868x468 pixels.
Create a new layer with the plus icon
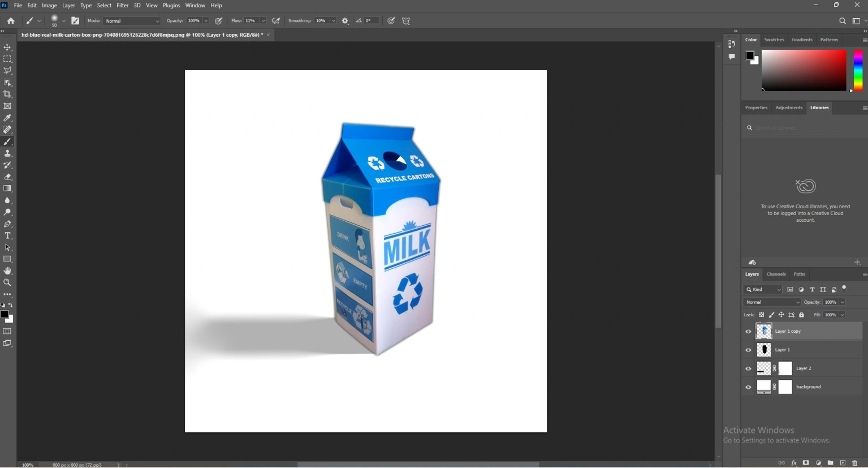pos(843,463)
